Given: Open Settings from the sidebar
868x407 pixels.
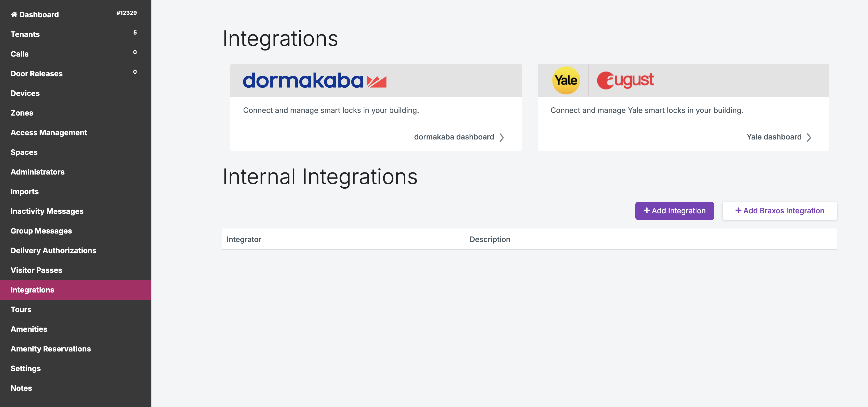Looking at the screenshot, I should [25, 368].
